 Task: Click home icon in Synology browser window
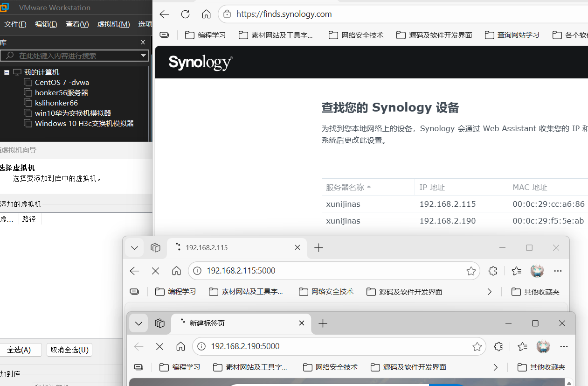click(x=206, y=14)
